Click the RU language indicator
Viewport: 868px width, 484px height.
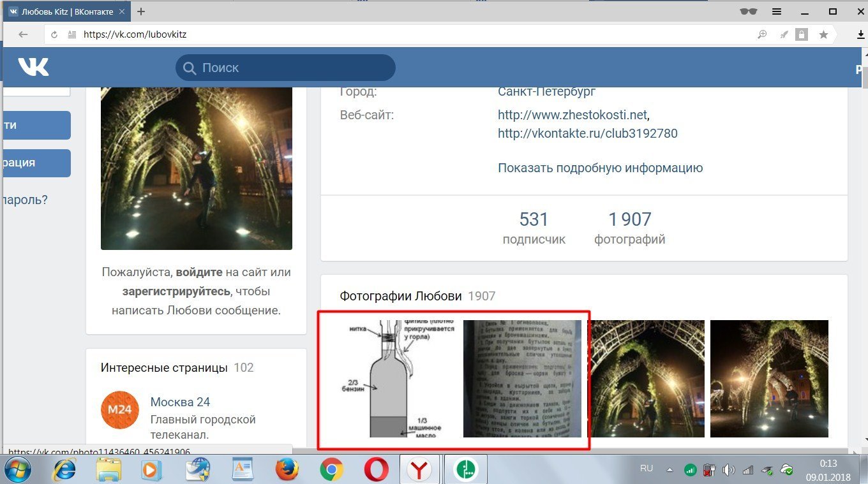[x=646, y=469]
